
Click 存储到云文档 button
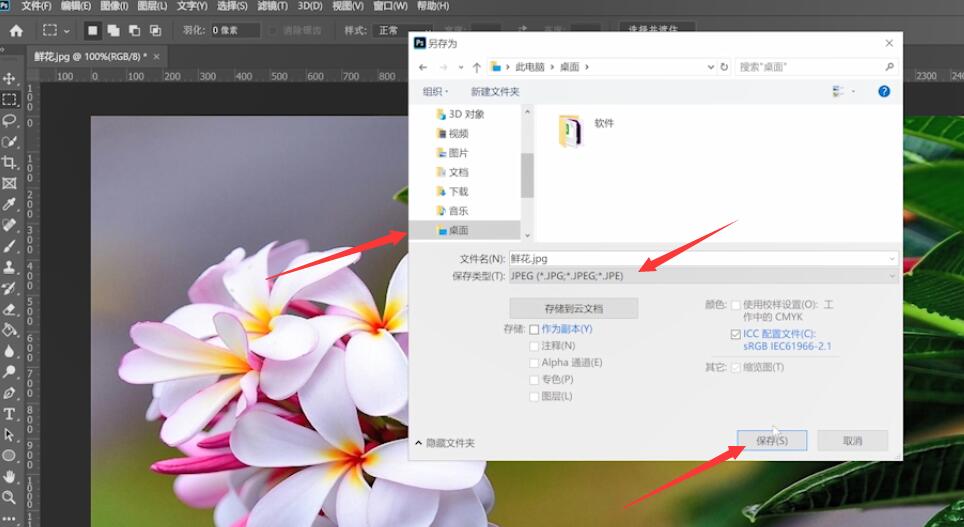pyautogui.click(x=574, y=309)
